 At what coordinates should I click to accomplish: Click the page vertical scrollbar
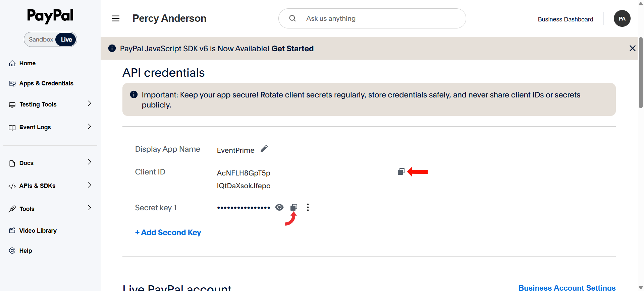click(641, 73)
